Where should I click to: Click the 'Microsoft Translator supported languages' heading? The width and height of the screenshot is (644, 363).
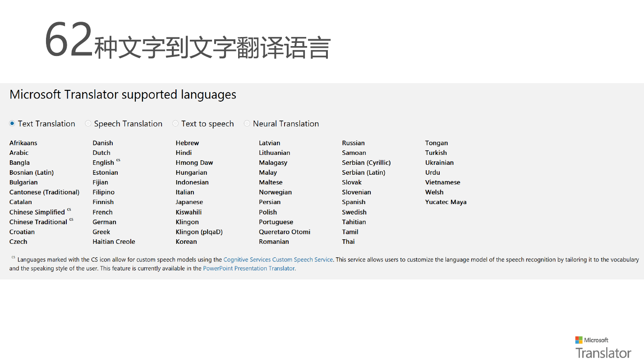(123, 94)
